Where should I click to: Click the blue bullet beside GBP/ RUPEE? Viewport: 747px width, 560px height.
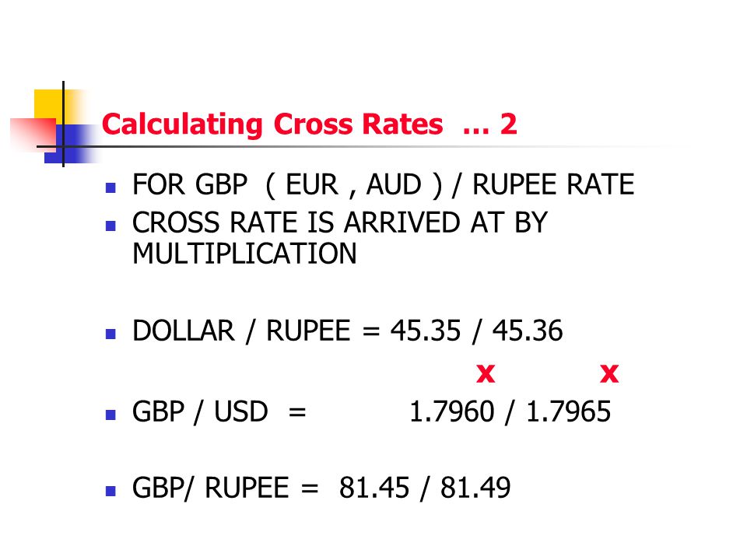[x=110, y=491]
